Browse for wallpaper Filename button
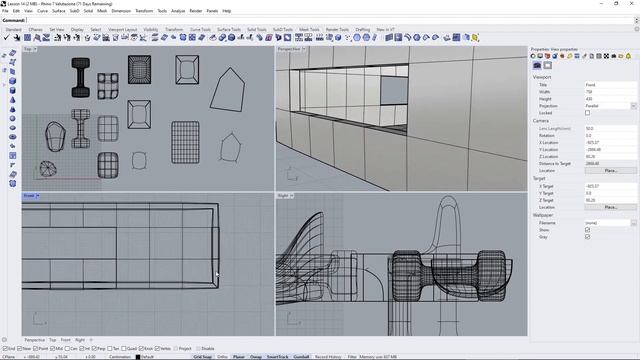The width and height of the screenshot is (640, 360). 633,223
